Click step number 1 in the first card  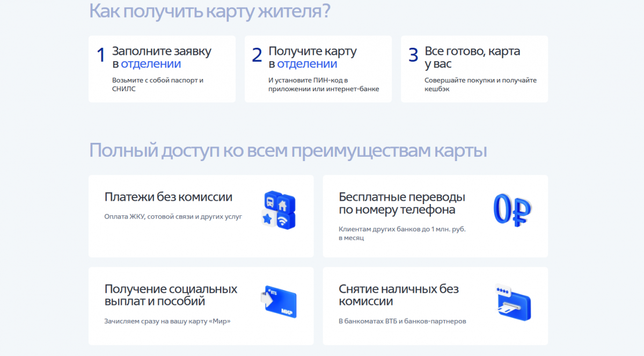tap(100, 55)
